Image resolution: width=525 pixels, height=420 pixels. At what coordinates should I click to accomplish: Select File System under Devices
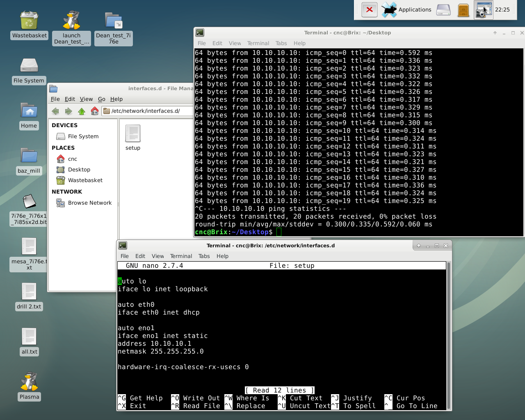tap(83, 136)
